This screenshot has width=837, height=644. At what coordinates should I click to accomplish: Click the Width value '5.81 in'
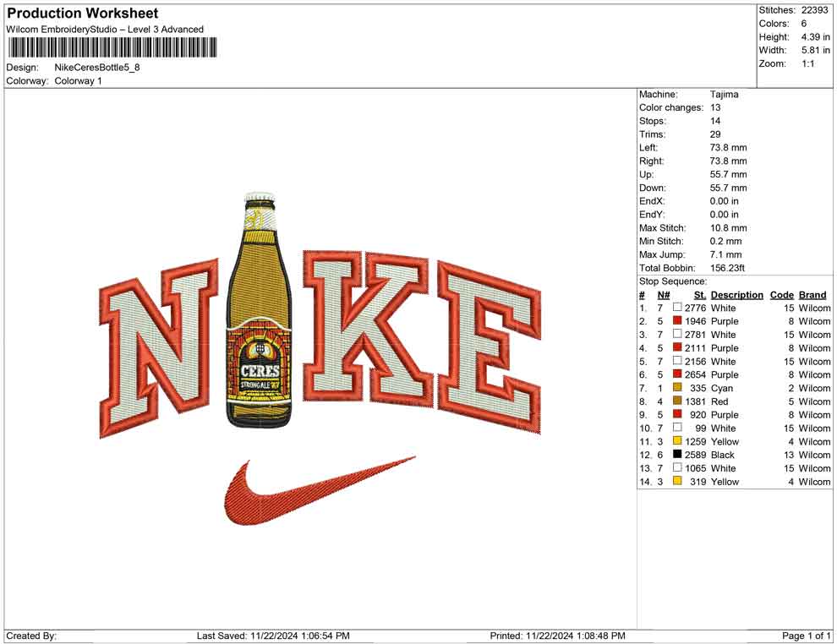(815, 50)
